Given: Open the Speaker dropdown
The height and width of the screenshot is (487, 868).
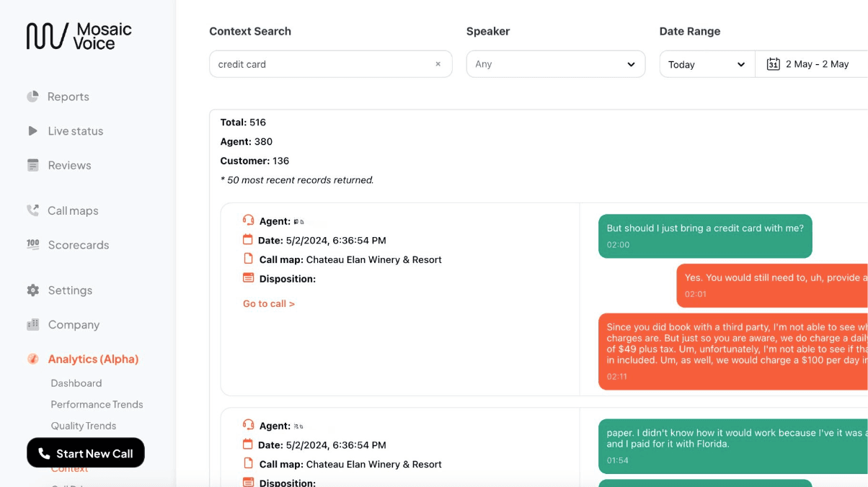Looking at the screenshot, I should 556,64.
